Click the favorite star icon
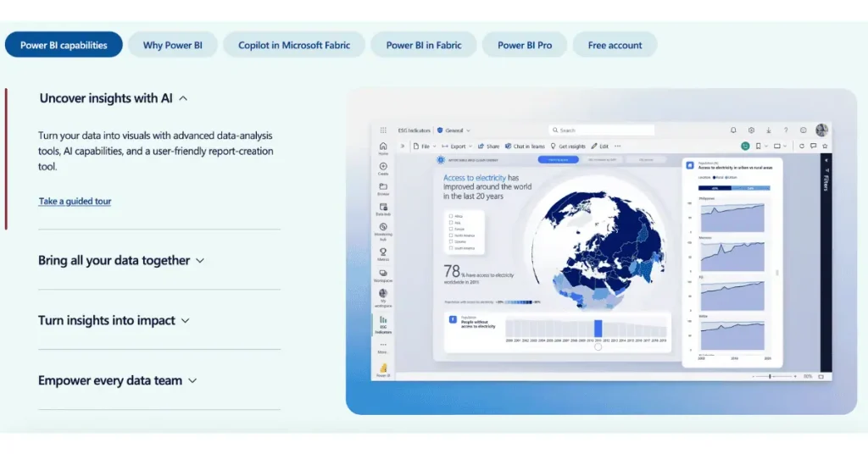 pos(825,146)
